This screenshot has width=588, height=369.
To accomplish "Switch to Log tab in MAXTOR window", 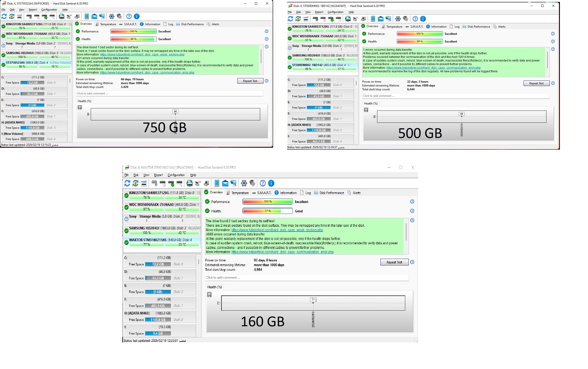I will click(305, 193).
